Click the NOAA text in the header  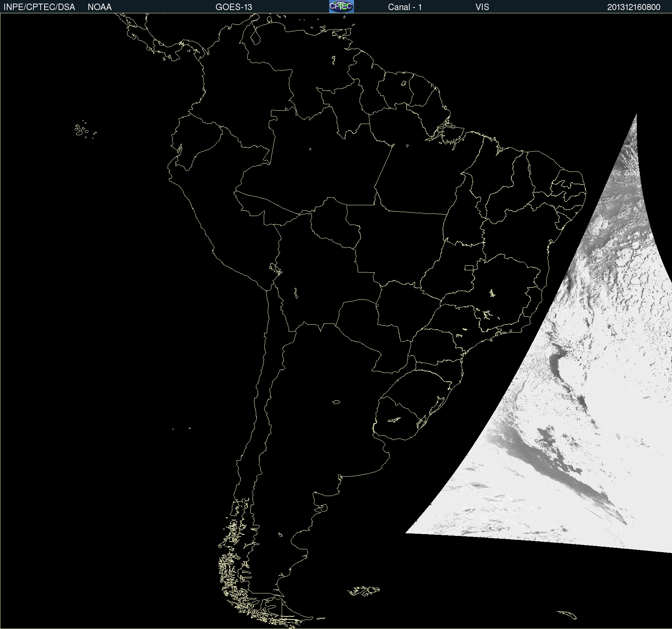coord(100,7)
